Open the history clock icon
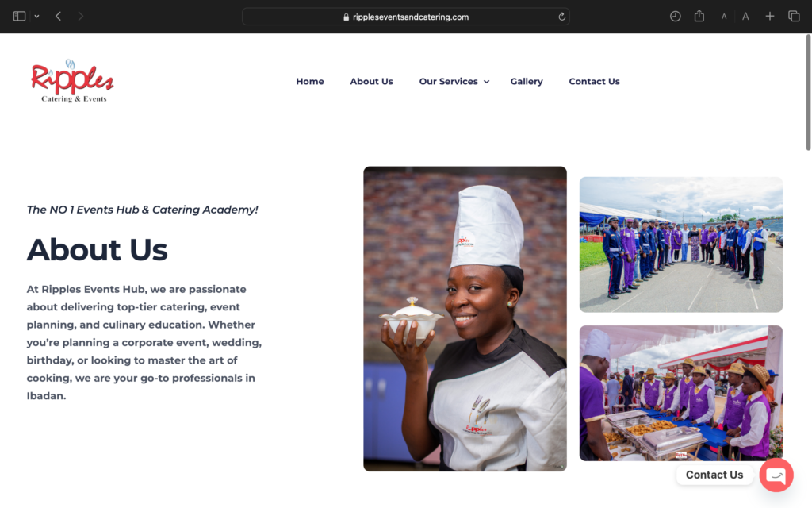This screenshot has width=812, height=508. (x=676, y=17)
